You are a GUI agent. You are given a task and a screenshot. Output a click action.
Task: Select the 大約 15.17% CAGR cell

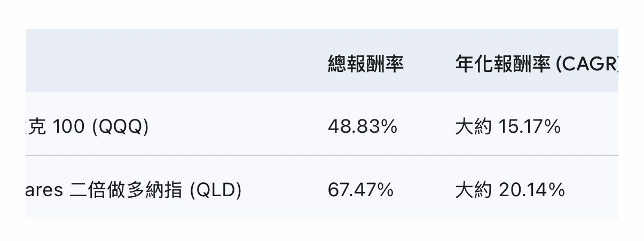pos(507,127)
